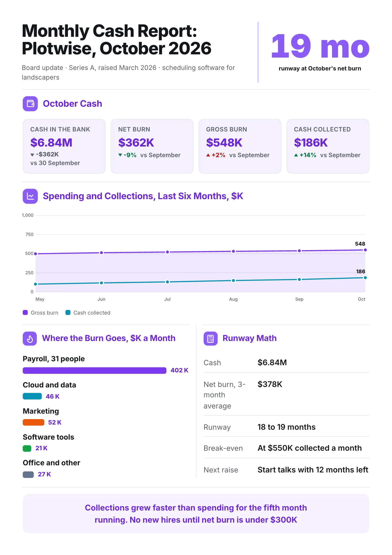Click the line chart icon beside Spending and Collections
Image resolution: width=392 pixels, height=555 pixels.
tap(30, 196)
